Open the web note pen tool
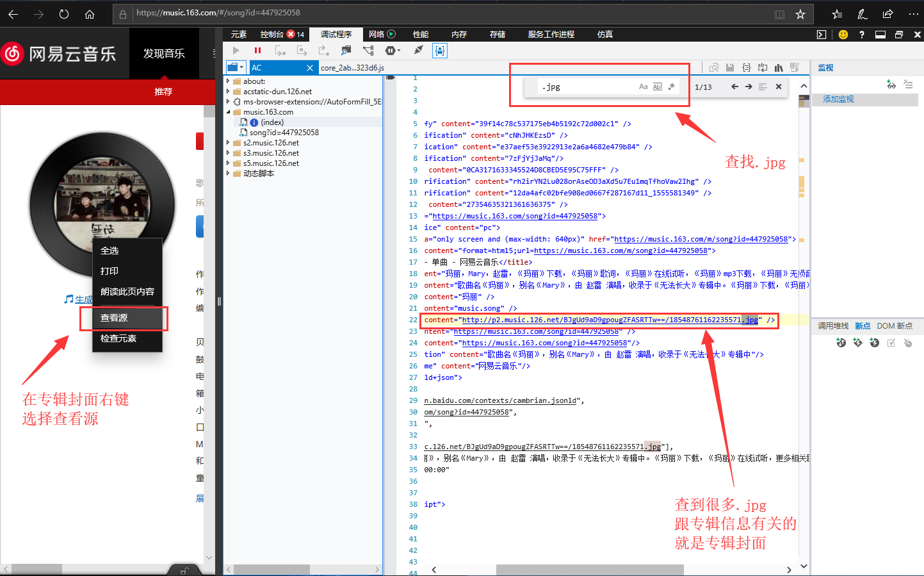This screenshot has width=924, height=576. (862, 14)
